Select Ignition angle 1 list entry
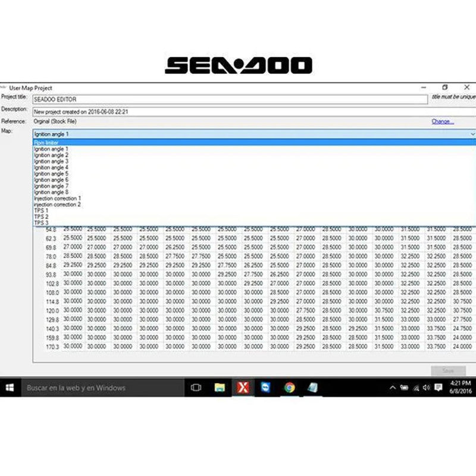Viewport: 476px width, 476px height. (x=254, y=149)
